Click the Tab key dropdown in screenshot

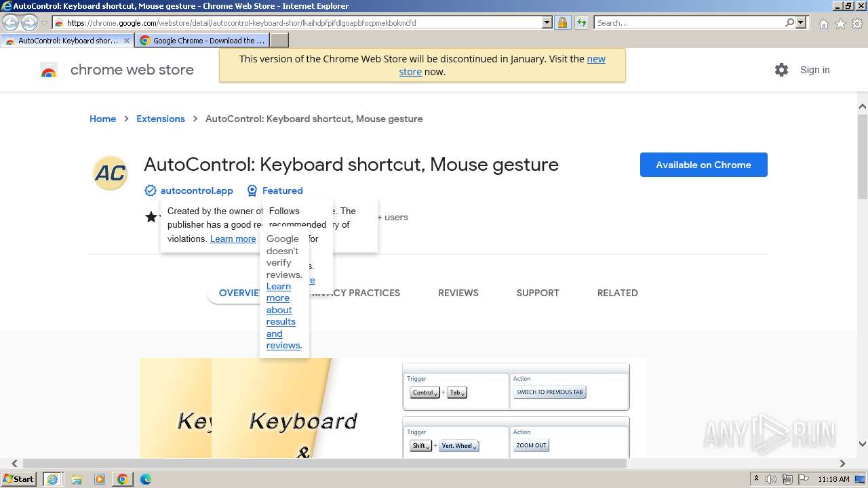coord(456,392)
